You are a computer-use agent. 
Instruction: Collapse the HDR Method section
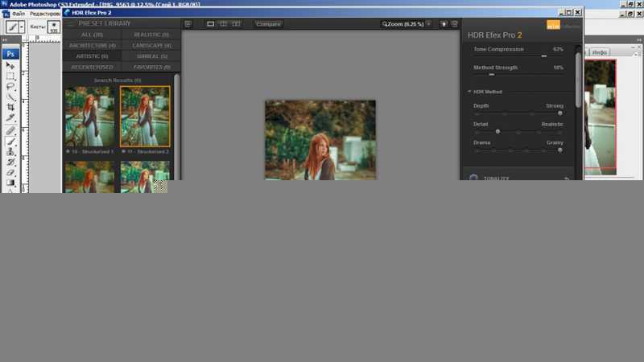(469, 92)
